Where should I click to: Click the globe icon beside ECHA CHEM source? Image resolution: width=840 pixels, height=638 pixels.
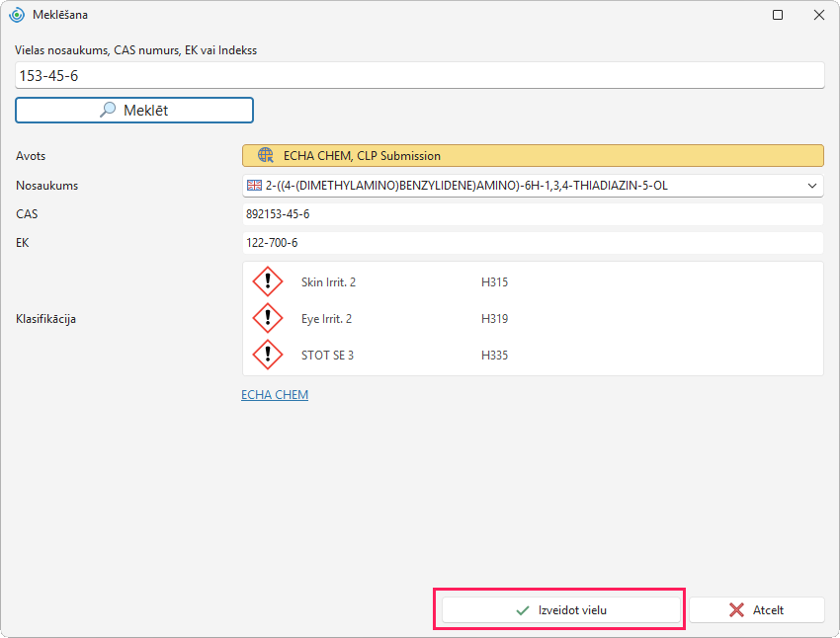266,155
